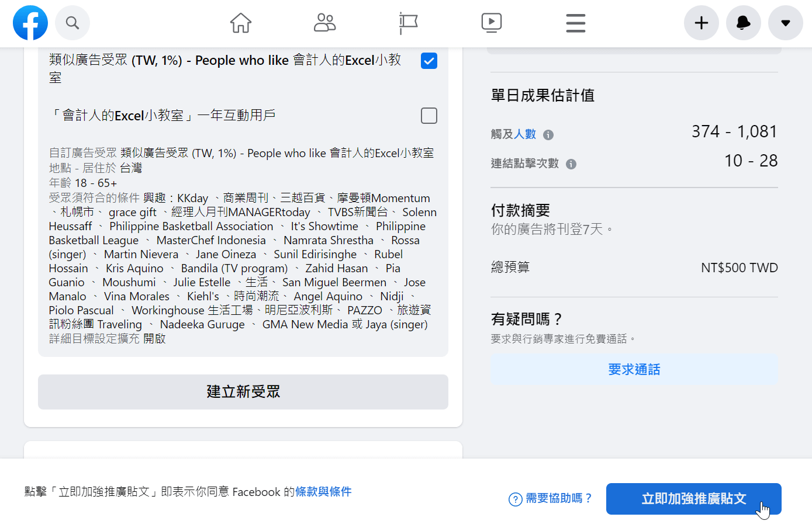Click the 總預算 label
Viewport: 812px width, 524px height.
coord(510,268)
